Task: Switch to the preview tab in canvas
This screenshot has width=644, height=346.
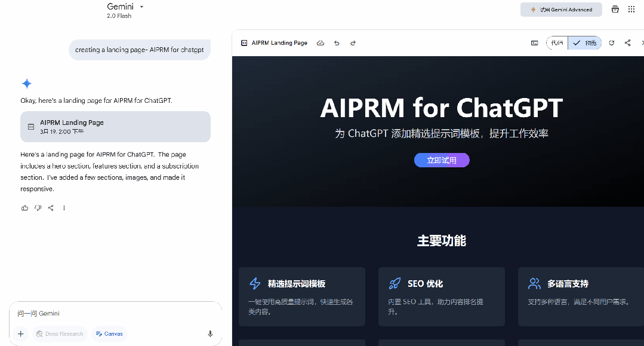Action: [x=585, y=43]
